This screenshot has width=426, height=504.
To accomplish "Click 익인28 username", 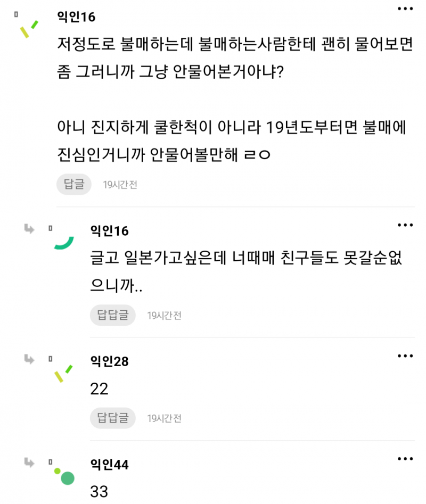I will [x=110, y=361].
